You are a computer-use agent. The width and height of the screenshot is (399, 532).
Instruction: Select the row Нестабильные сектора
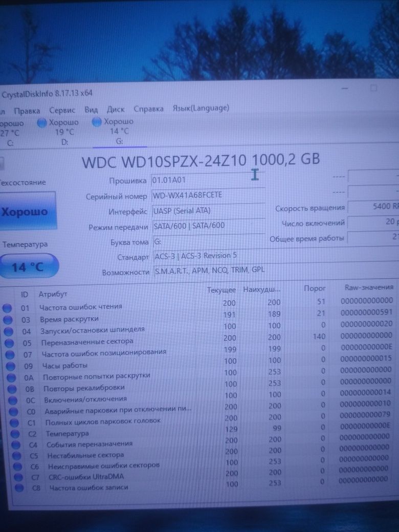[202, 452]
